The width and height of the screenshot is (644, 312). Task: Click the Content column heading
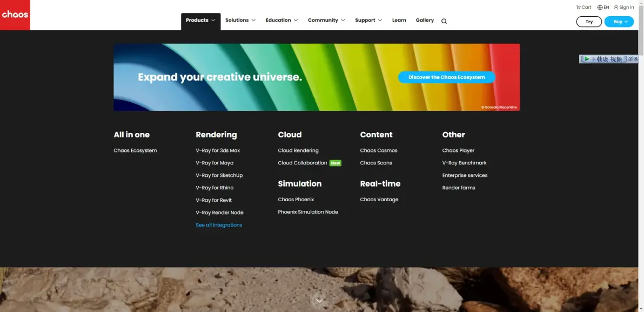click(376, 135)
